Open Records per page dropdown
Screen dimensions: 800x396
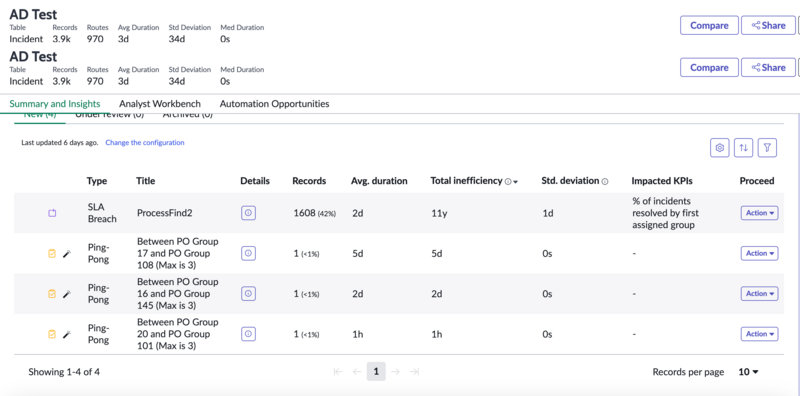click(x=748, y=372)
